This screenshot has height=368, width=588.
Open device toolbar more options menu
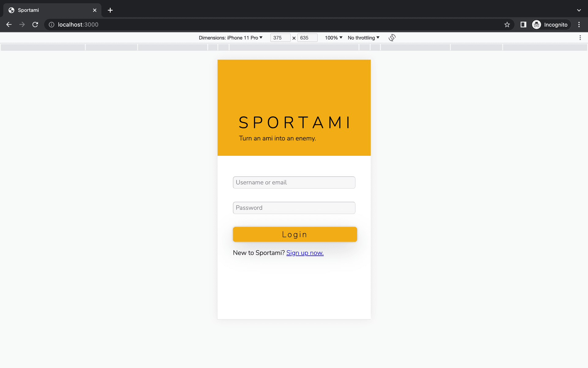(580, 38)
